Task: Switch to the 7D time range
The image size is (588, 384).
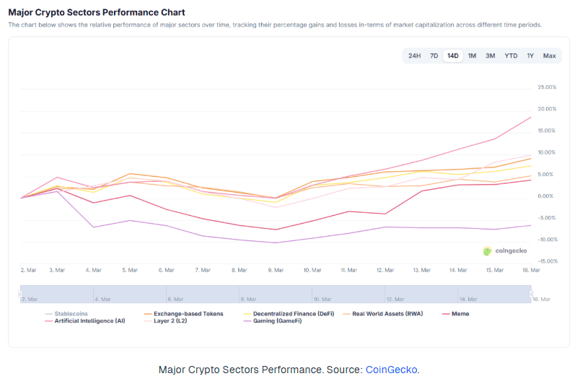Action: tap(434, 56)
